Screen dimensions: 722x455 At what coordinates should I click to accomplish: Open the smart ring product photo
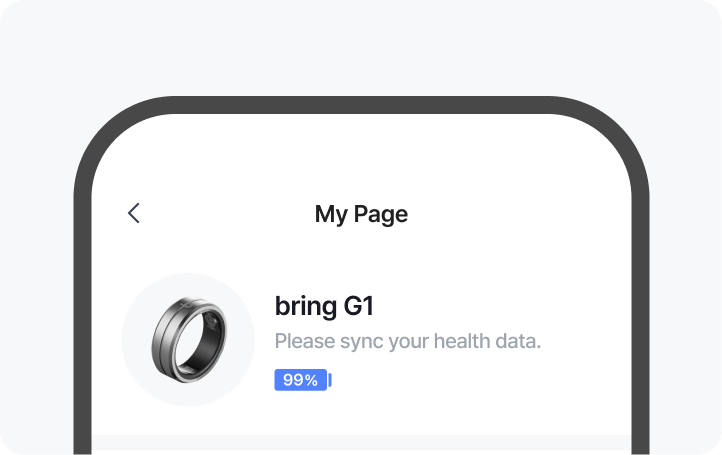tap(188, 340)
